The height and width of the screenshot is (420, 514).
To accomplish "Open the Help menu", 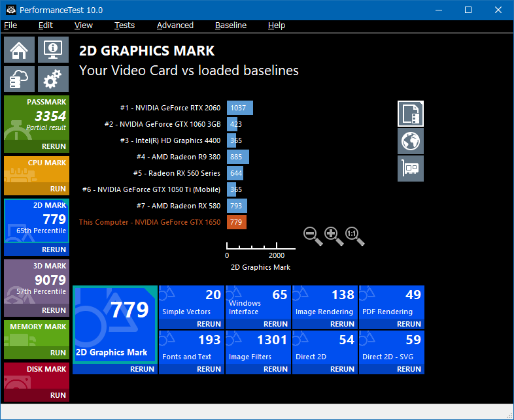I will (x=277, y=25).
